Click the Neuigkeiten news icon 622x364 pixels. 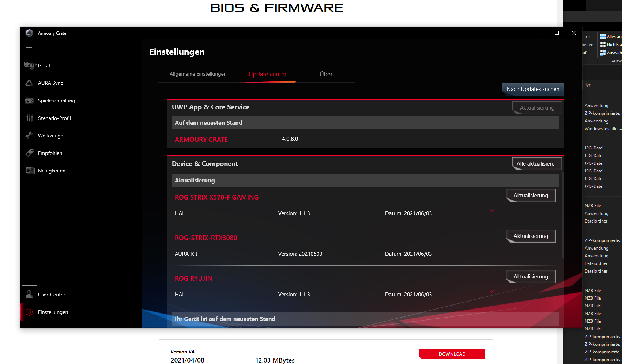tap(30, 171)
